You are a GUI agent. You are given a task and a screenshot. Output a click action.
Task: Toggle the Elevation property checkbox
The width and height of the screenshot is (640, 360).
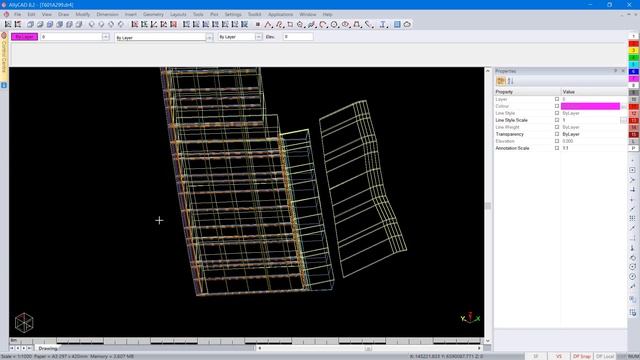click(557, 141)
